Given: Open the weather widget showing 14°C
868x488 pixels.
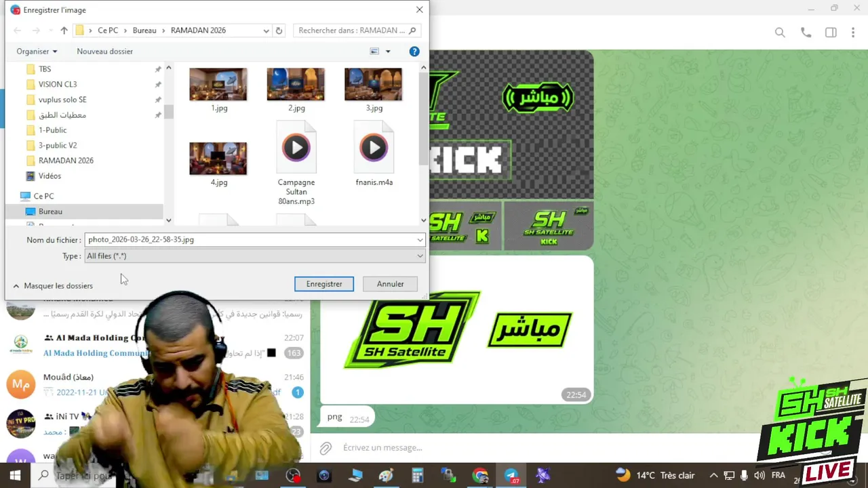Looking at the screenshot, I should pos(655,476).
